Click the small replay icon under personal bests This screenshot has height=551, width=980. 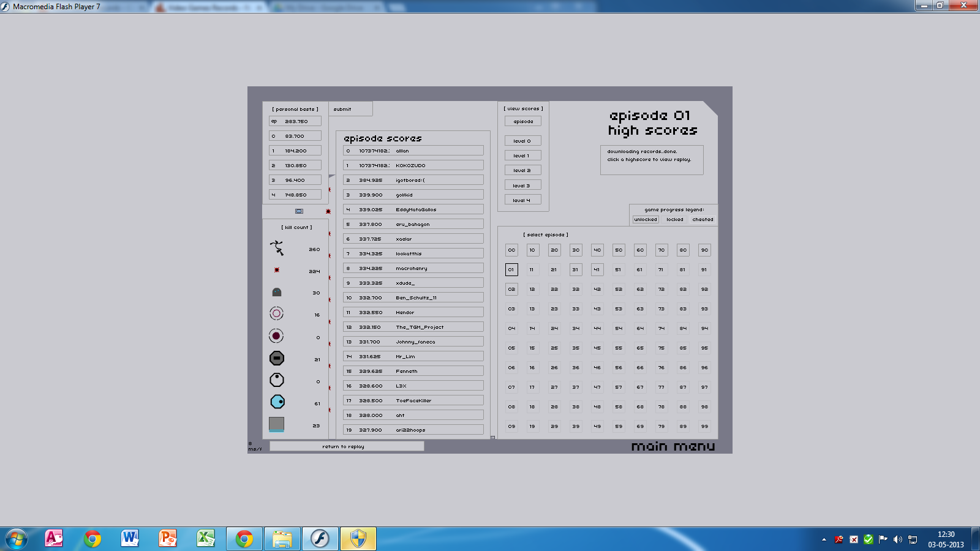299,211
